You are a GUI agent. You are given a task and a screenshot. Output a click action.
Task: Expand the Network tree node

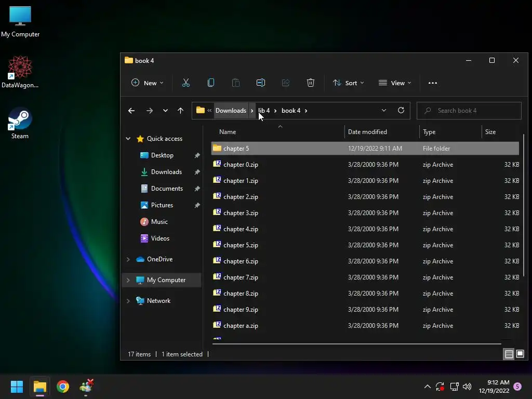pyautogui.click(x=128, y=301)
